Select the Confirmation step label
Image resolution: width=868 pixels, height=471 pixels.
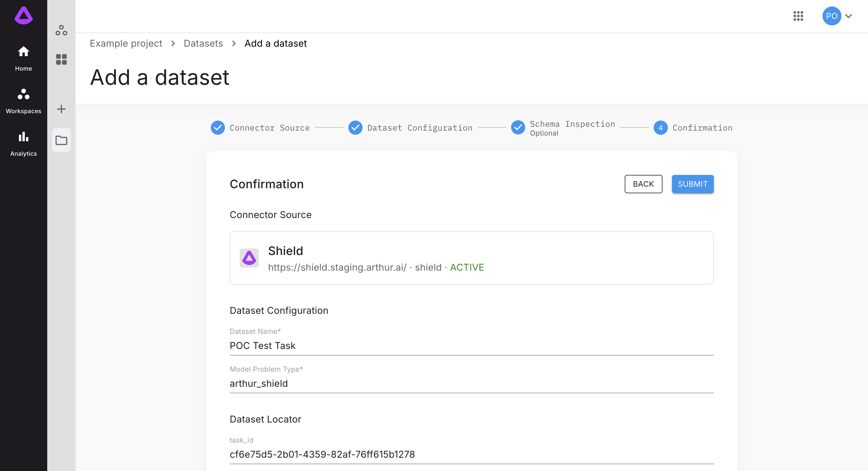pos(703,128)
